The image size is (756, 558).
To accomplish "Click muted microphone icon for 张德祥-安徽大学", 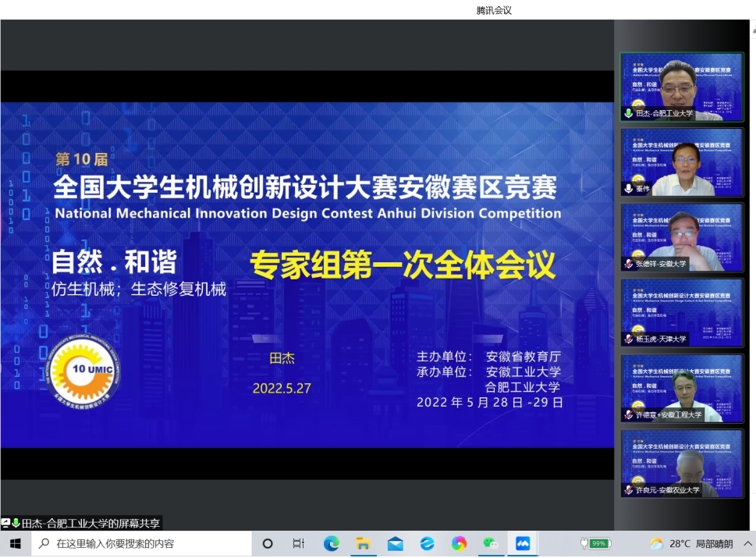I will point(628,264).
